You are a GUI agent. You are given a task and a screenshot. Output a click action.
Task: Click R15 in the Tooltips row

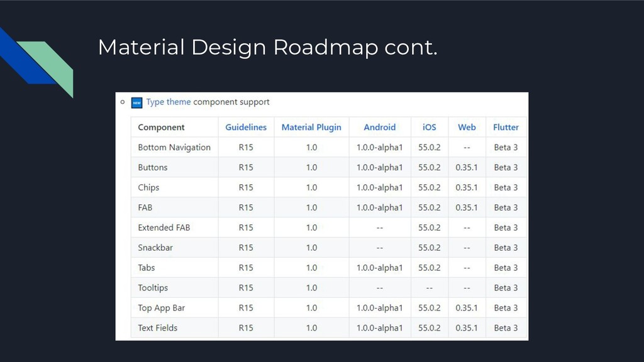246,288
